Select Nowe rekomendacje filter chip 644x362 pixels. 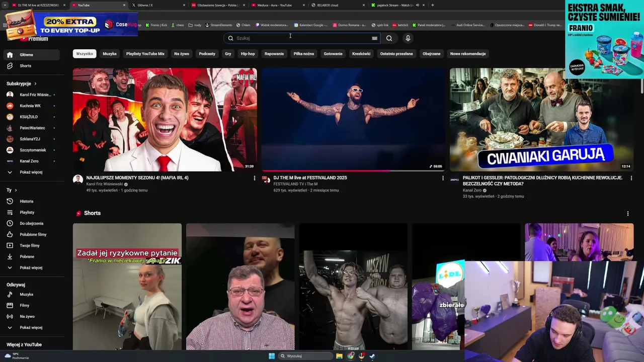[x=468, y=54]
